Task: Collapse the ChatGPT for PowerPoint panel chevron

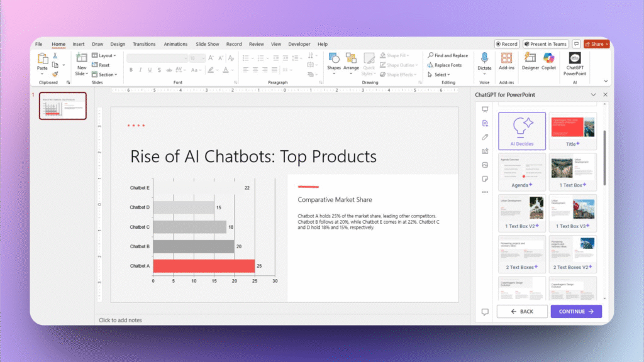Action: 594,94
